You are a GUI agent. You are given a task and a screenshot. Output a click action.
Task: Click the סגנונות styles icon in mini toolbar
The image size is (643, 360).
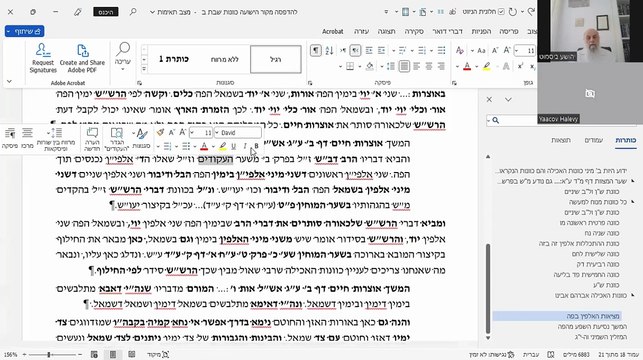pyautogui.click(x=141, y=138)
